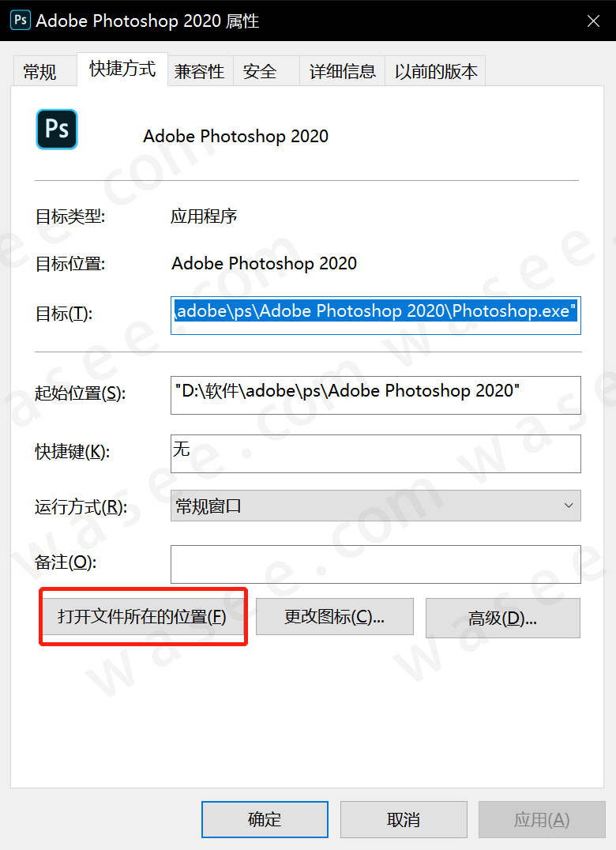Click the Photoshop icon in title bar
616x850 pixels.
coord(21,21)
